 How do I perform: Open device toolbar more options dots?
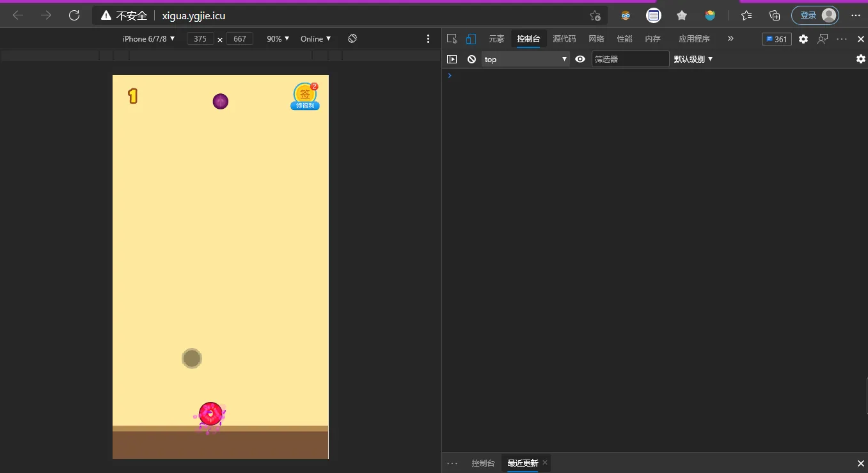tap(429, 39)
